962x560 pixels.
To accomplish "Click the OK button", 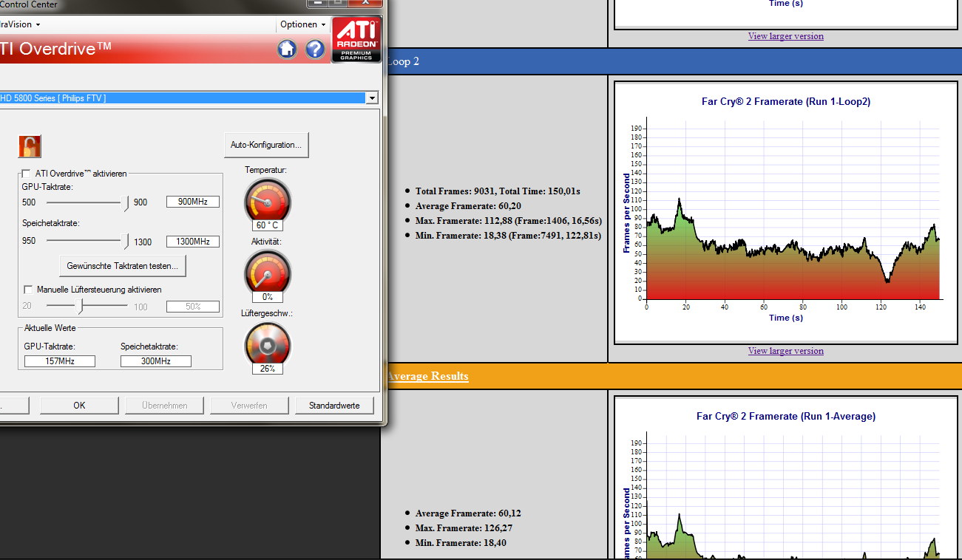I will 79,406.
